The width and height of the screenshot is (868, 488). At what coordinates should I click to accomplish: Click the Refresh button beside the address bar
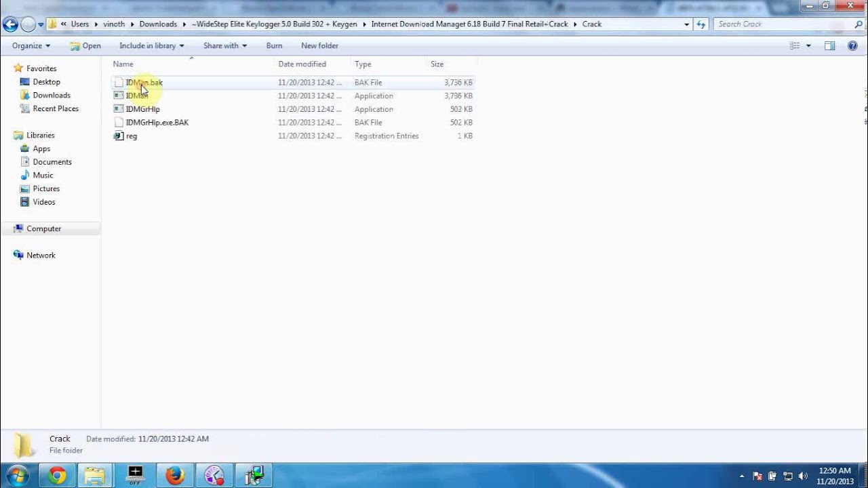[701, 24]
